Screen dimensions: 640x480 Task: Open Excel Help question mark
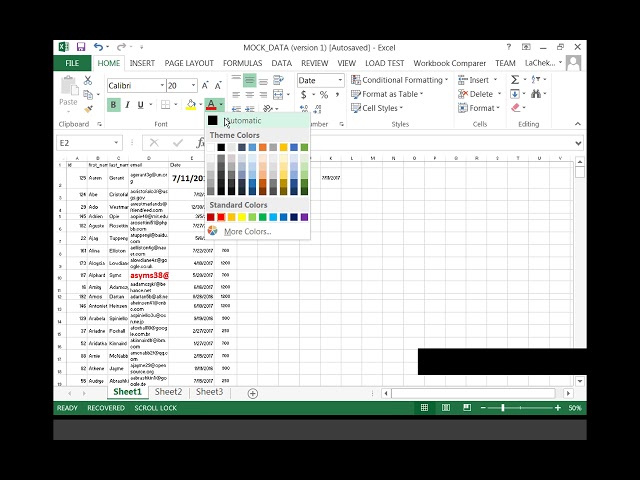tap(509, 47)
